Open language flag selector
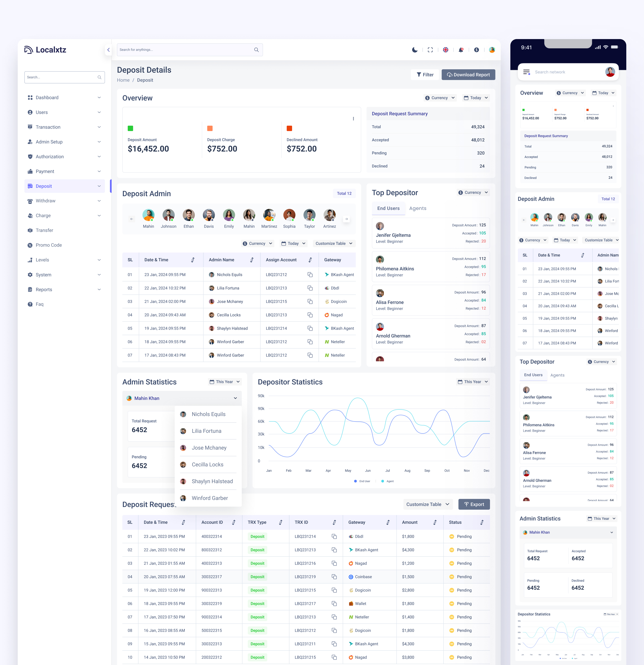Viewport: 644px width, 665px height. click(446, 50)
